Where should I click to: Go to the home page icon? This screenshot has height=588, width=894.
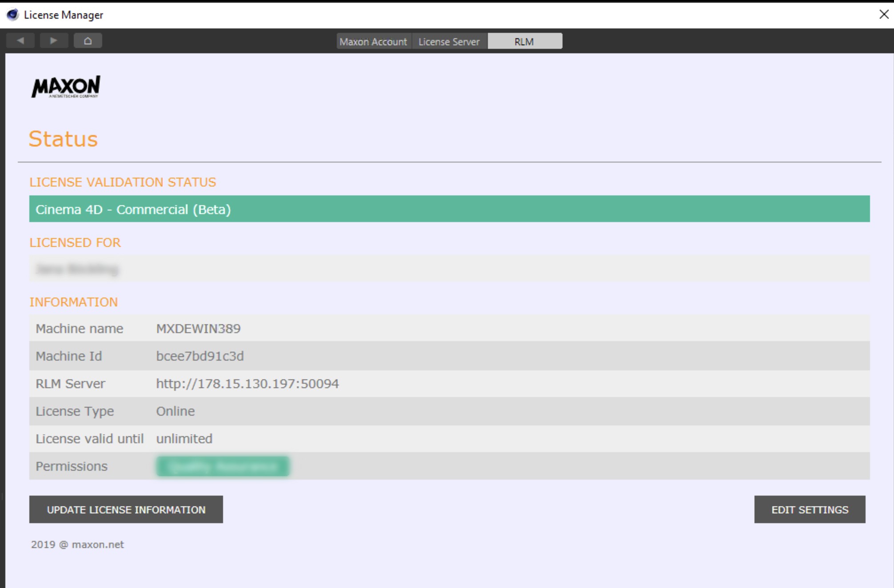tap(88, 41)
